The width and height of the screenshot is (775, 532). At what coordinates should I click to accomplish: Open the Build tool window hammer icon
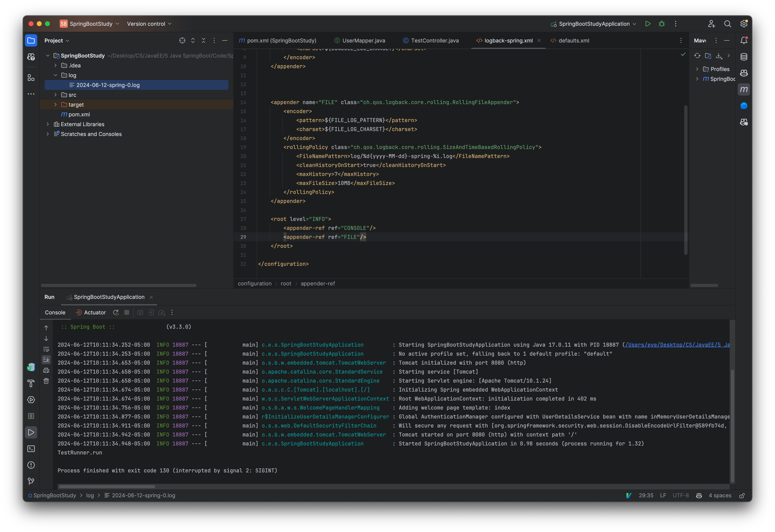[x=31, y=384]
